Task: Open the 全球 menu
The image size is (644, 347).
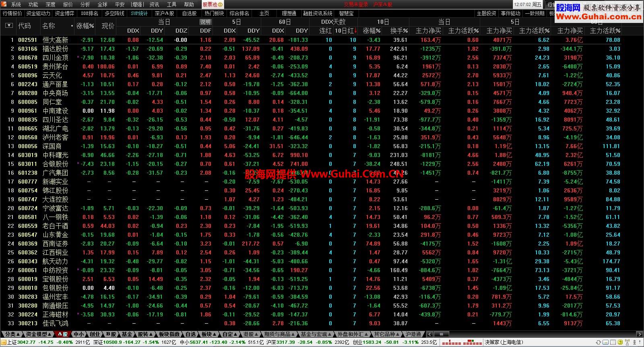Action: 103,4
